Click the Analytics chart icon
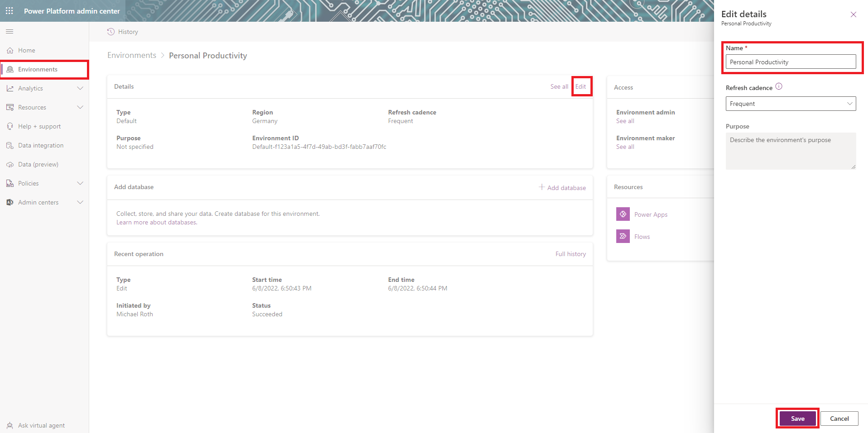 (x=10, y=88)
